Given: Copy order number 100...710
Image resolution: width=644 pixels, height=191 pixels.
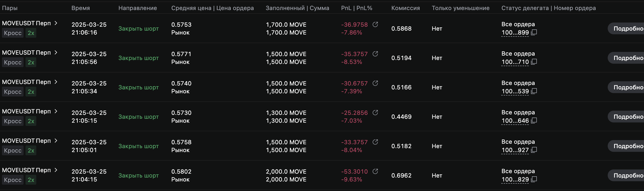Looking at the screenshot, I should click(534, 62).
